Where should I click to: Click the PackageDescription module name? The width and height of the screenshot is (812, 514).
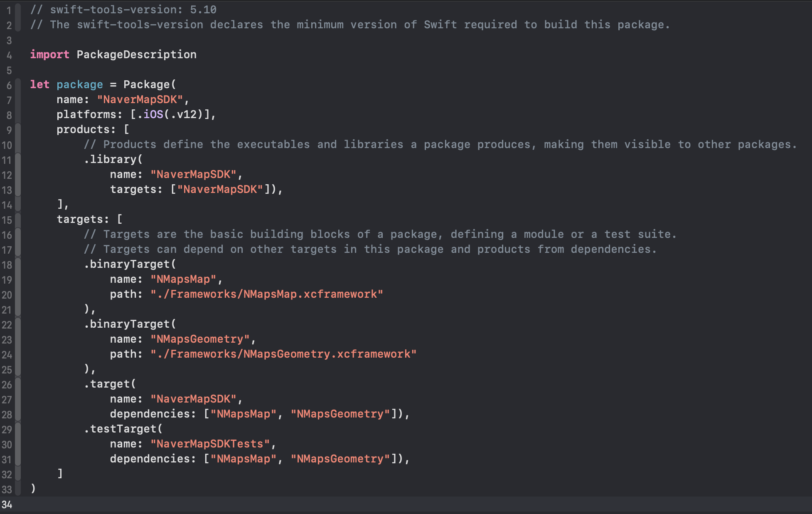coord(136,54)
